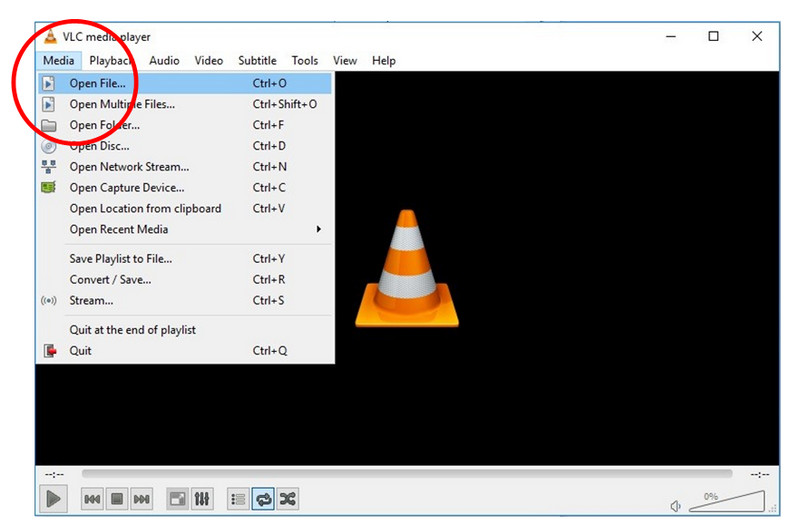
Task: Select Quit to exit VLC
Action: click(x=80, y=351)
